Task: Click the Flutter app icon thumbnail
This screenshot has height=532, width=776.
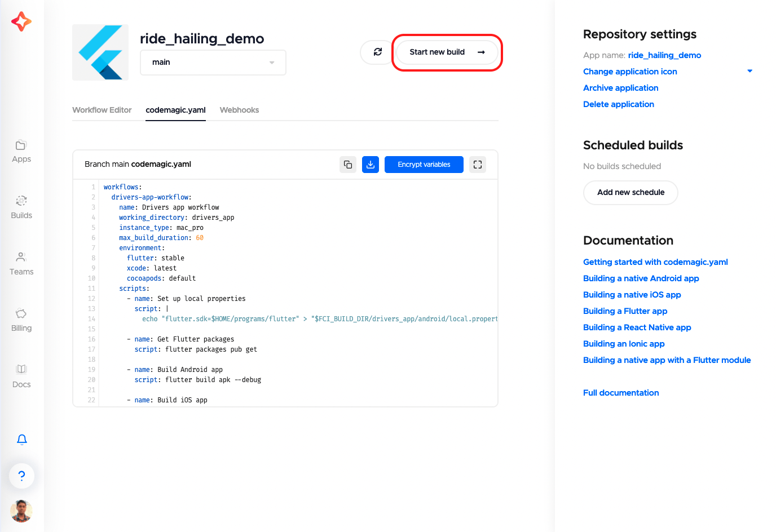Action: (100, 52)
